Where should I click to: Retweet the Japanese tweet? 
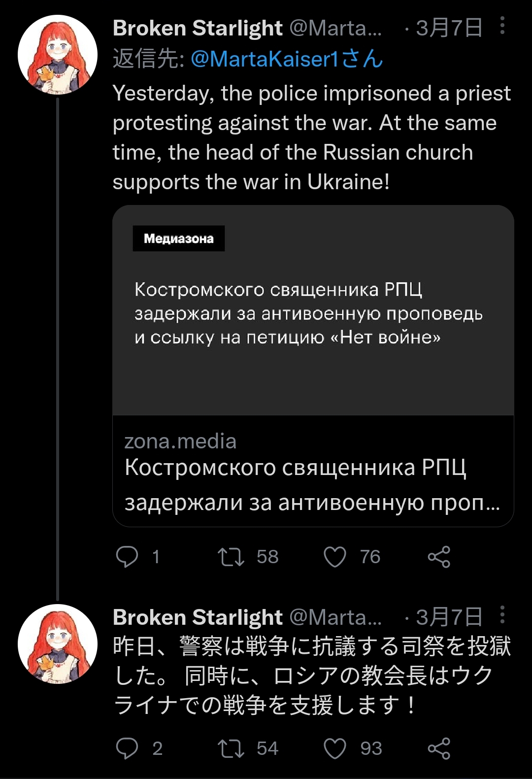tap(231, 748)
